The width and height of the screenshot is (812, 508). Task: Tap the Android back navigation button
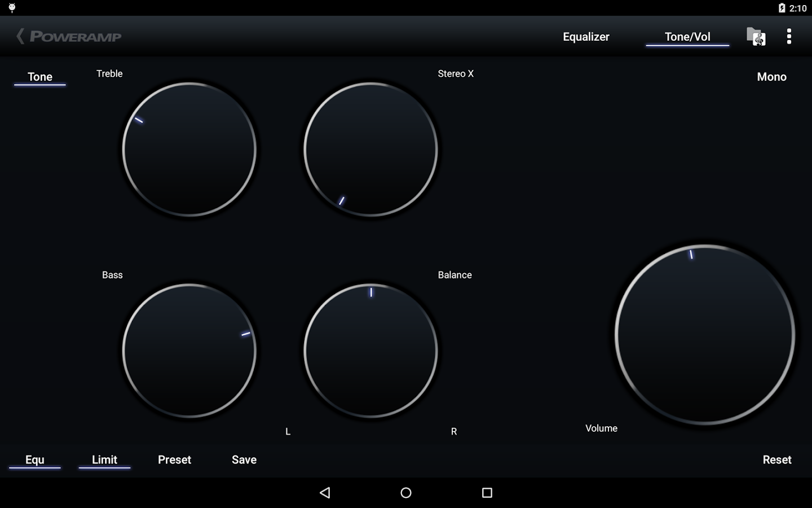click(325, 492)
